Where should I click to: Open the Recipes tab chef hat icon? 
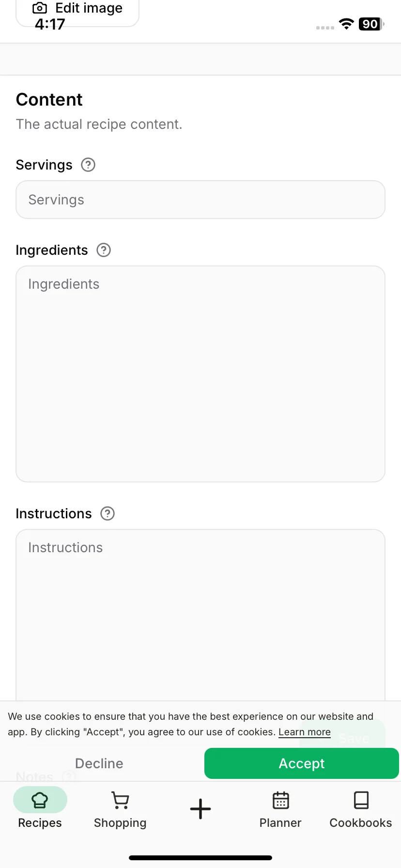(x=40, y=800)
